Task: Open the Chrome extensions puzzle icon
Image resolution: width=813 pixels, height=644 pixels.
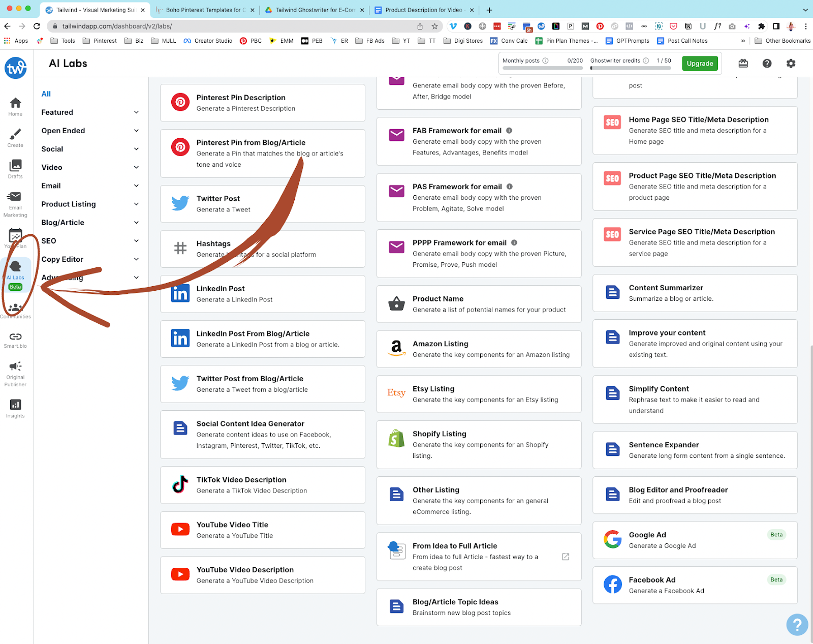Action: (761, 26)
